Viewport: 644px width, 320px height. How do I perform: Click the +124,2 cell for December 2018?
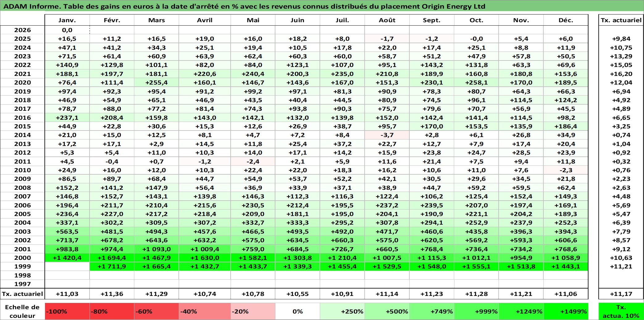pos(566,100)
